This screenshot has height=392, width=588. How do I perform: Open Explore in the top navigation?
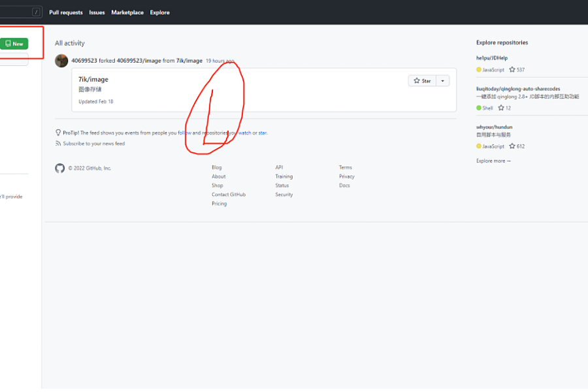point(160,12)
